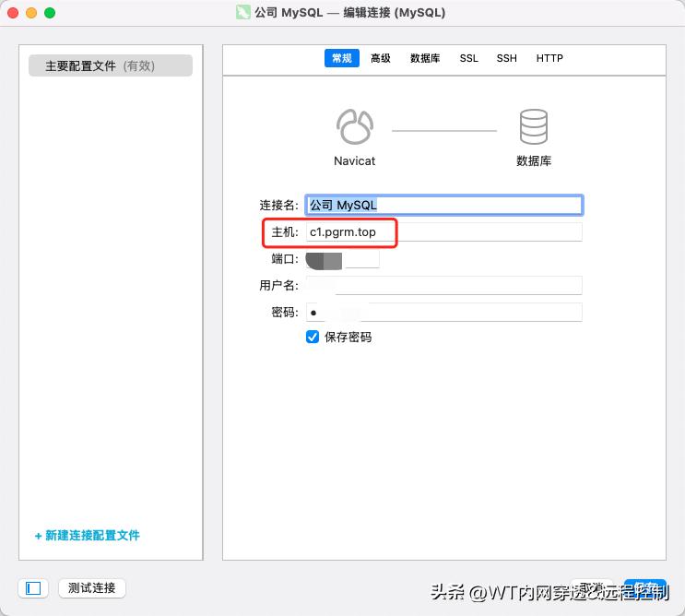Viewport: 685px width, 616px height.
Task: Click 新建连接配置文件 link
Action: click(88, 535)
